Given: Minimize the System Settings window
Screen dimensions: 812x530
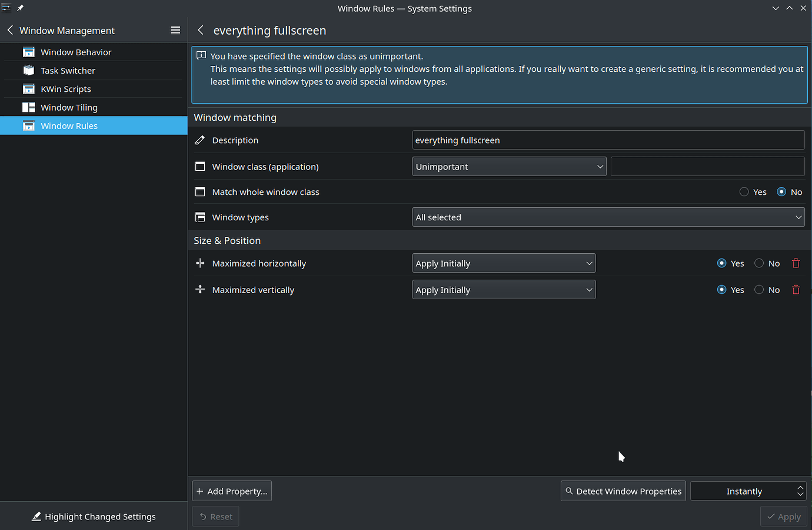Looking at the screenshot, I should pos(776,8).
